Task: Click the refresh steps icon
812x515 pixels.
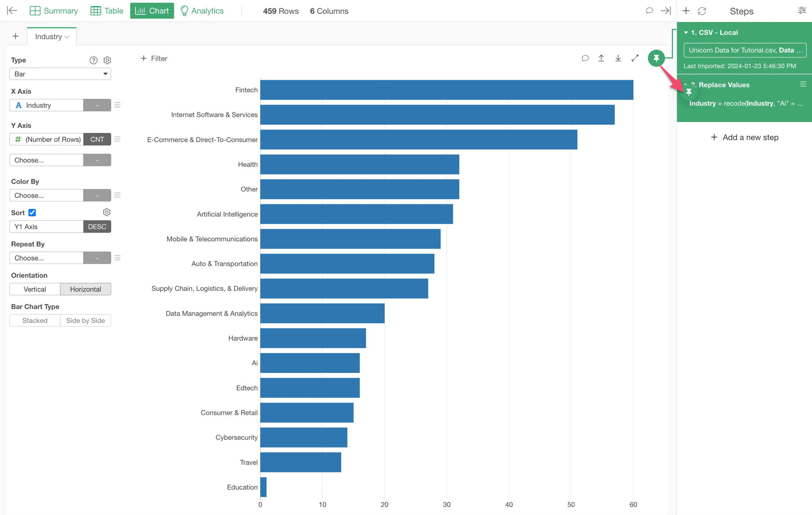Action: point(702,11)
